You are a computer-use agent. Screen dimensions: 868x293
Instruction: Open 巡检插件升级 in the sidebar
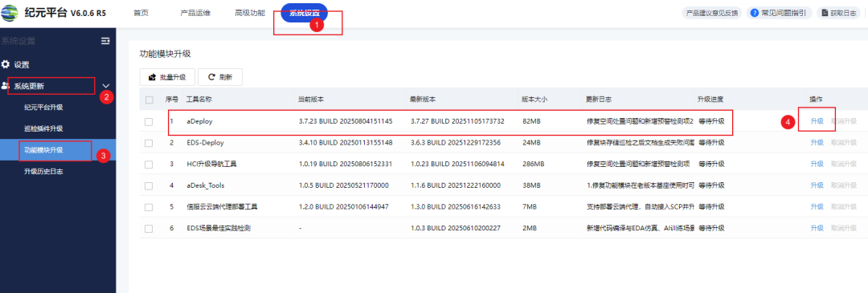point(43,128)
